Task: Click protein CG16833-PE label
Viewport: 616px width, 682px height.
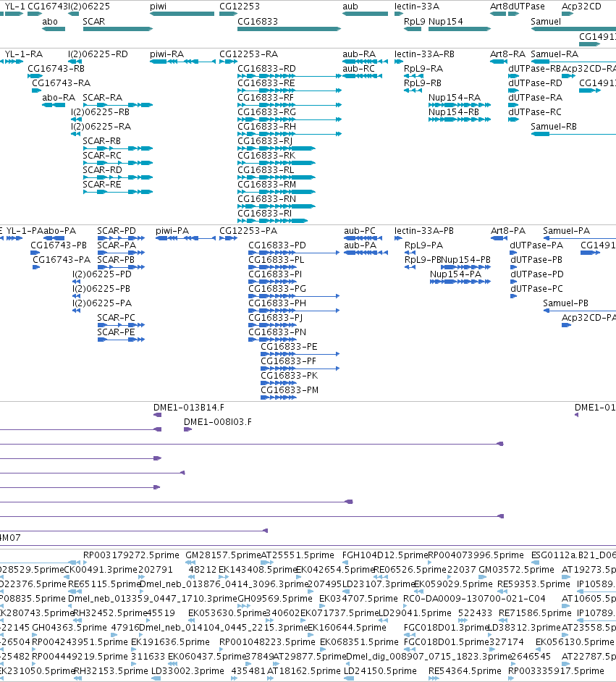Action: [x=289, y=347]
